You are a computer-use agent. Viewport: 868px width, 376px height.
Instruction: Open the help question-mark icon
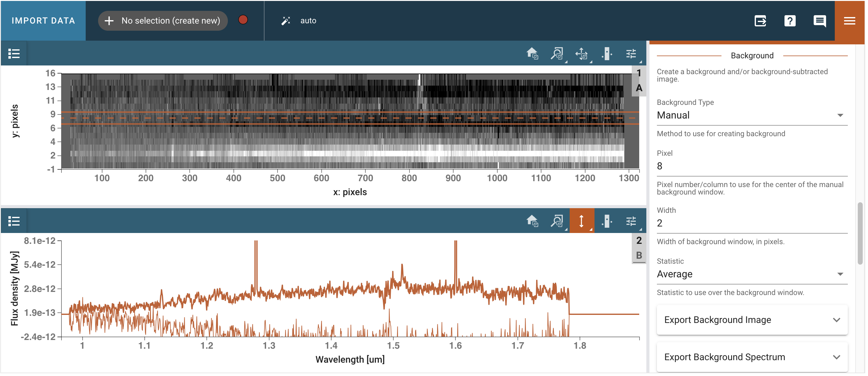[789, 21]
